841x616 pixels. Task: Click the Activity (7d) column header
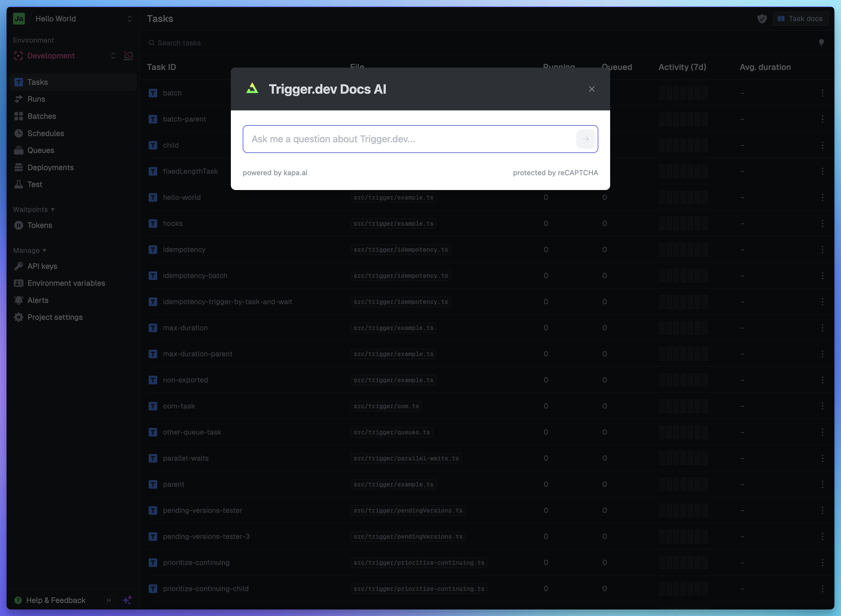[x=682, y=67]
